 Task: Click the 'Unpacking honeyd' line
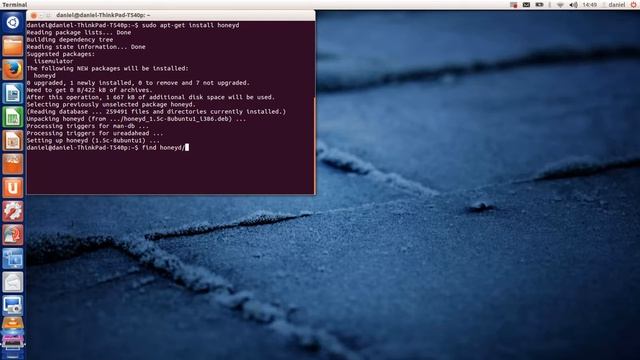(x=136, y=119)
